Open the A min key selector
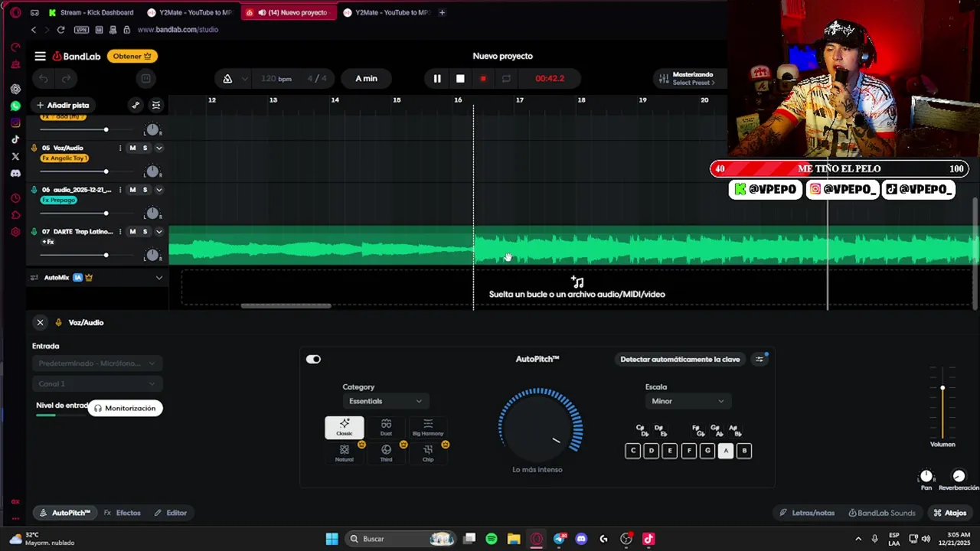The width and height of the screenshot is (980, 551). (366, 78)
